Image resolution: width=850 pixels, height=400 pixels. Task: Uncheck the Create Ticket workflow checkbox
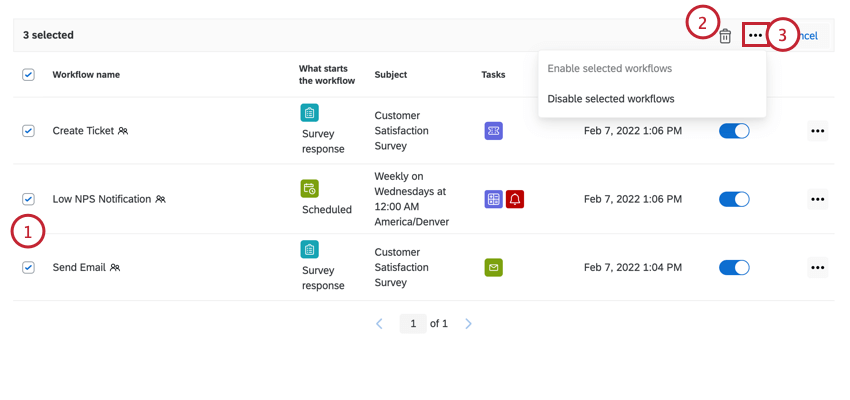[28, 130]
